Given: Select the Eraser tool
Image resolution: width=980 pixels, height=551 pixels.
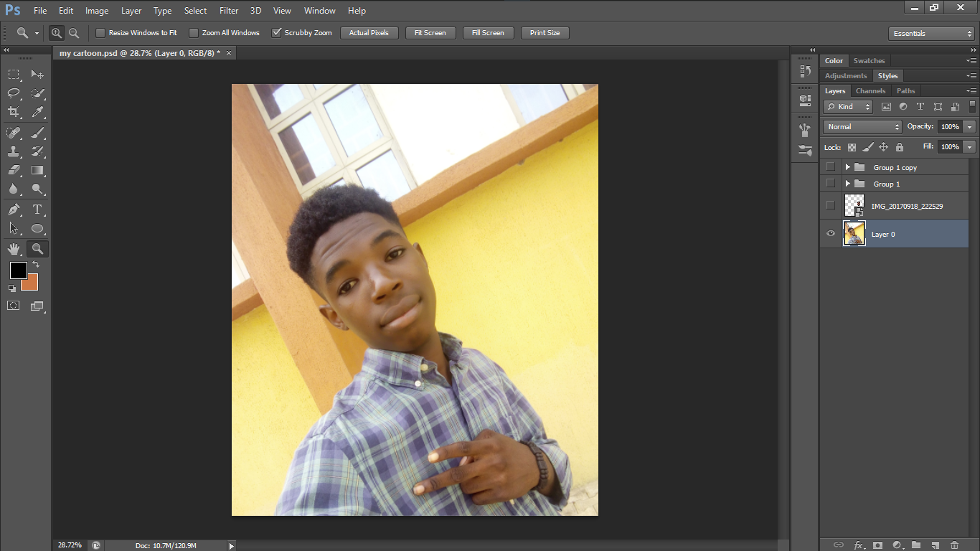Looking at the screenshot, I should point(14,170).
